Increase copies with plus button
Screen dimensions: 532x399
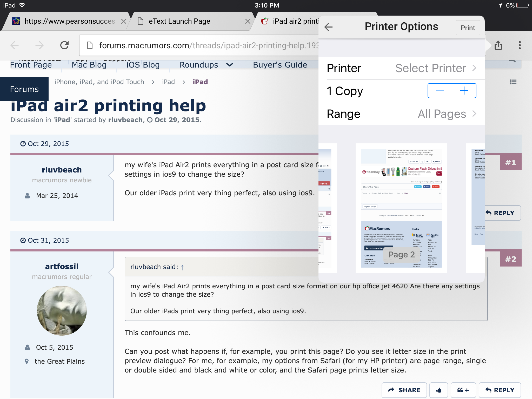[464, 91]
